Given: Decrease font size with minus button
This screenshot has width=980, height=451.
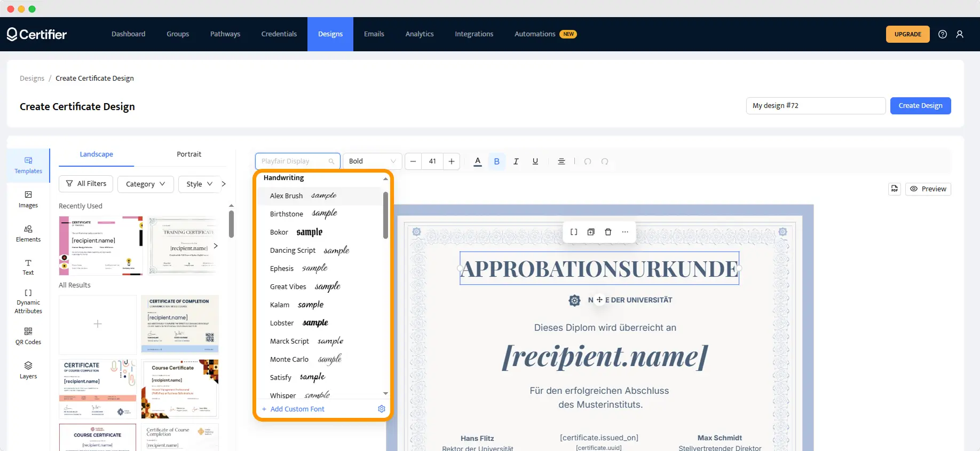Looking at the screenshot, I should tap(413, 161).
